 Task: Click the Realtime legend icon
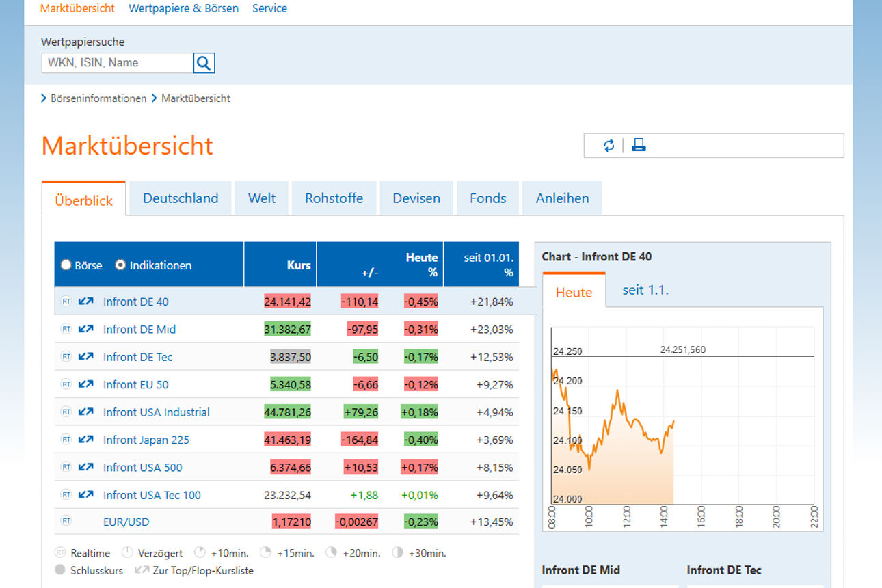pos(60,552)
